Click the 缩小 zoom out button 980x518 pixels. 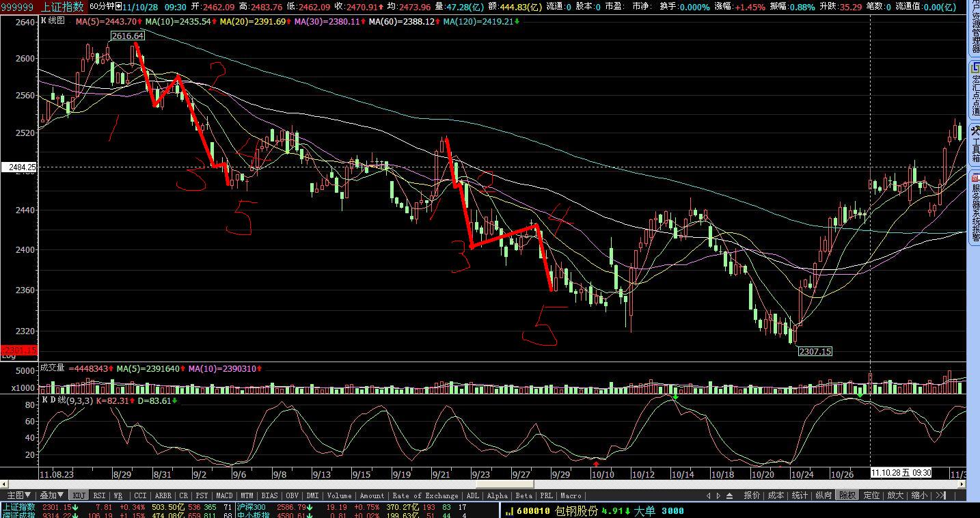tap(919, 495)
